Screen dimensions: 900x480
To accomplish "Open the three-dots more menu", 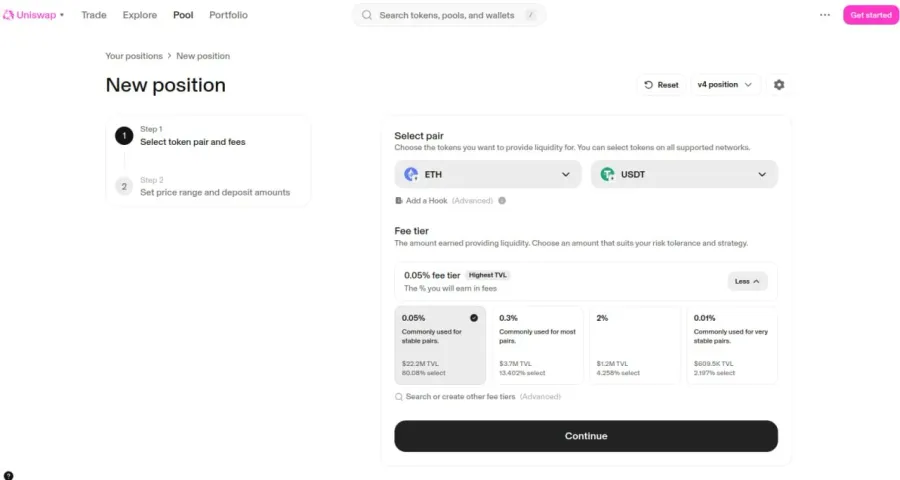I will (x=825, y=15).
